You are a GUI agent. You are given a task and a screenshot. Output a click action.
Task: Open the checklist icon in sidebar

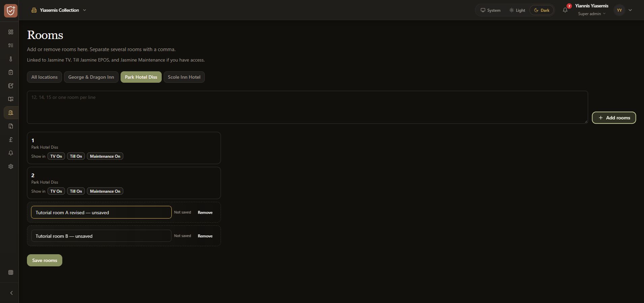(x=11, y=45)
